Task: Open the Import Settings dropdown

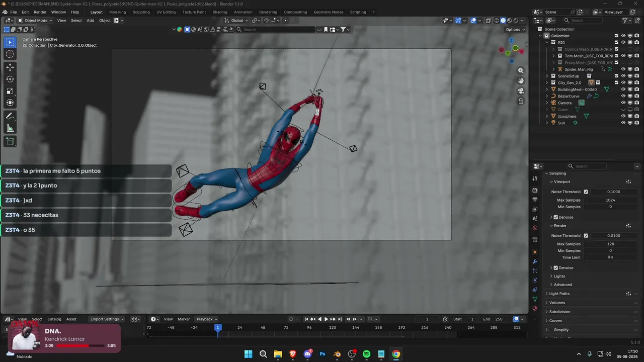Action: [x=107, y=319]
